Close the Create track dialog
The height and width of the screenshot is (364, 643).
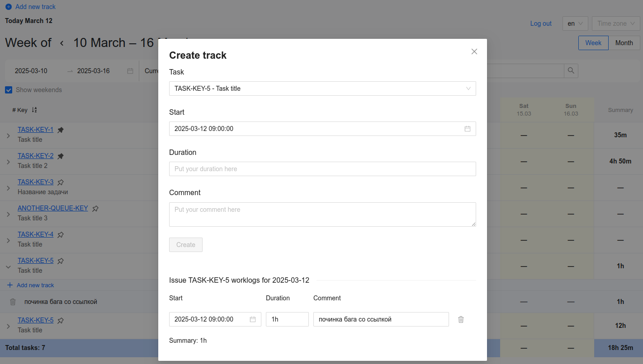pyautogui.click(x=474, y=51)
